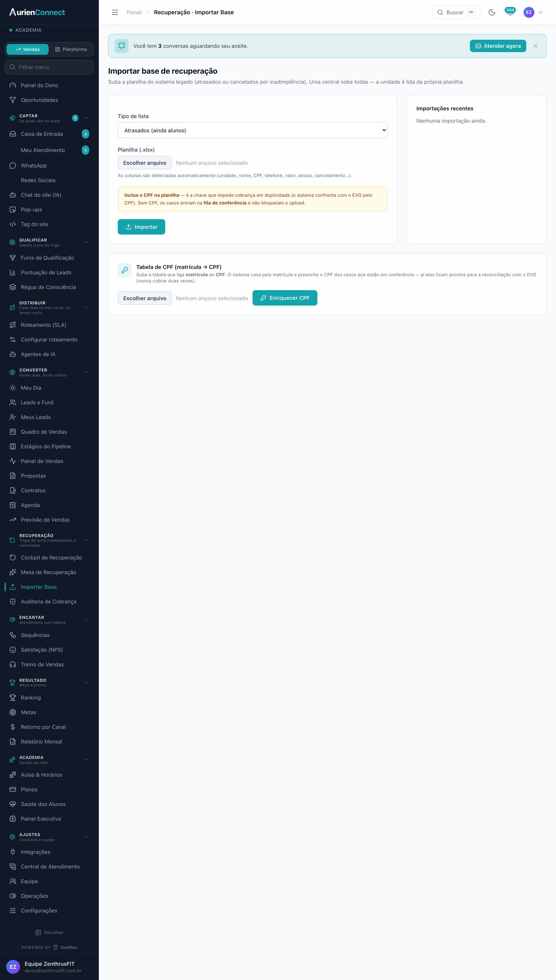Open the EZ user avatar menu

(529, 12)
